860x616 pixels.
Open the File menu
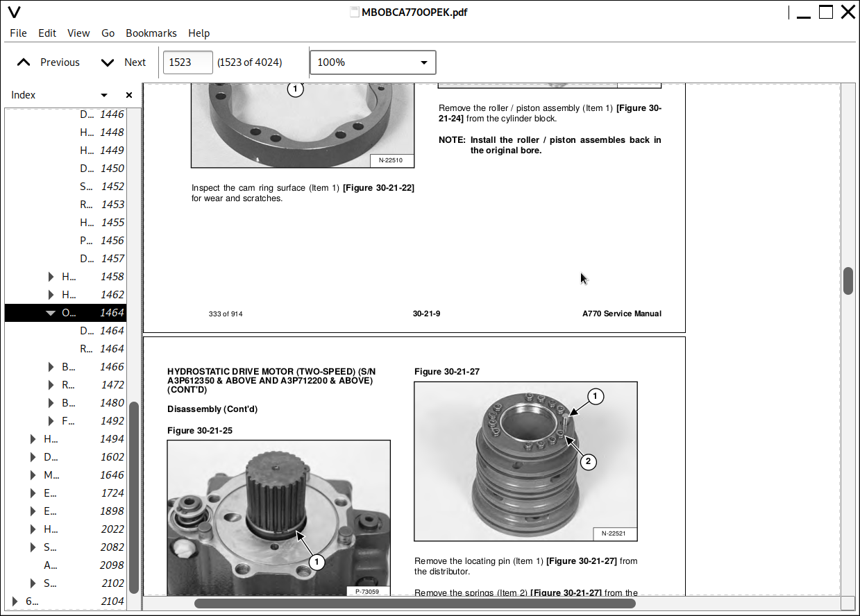click(x=18, y=33)
